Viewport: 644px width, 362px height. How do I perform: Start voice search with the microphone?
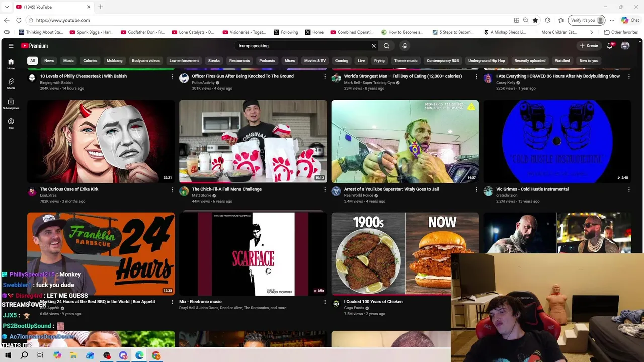(405, 46)
